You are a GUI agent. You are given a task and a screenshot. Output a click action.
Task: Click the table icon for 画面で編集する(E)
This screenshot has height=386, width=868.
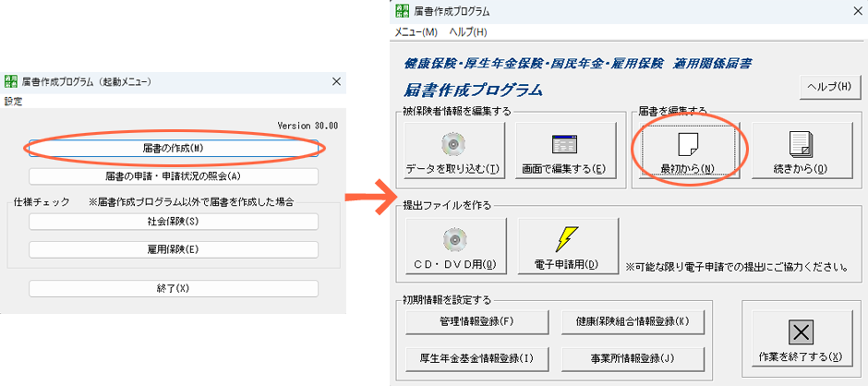(x=564, y=145)
